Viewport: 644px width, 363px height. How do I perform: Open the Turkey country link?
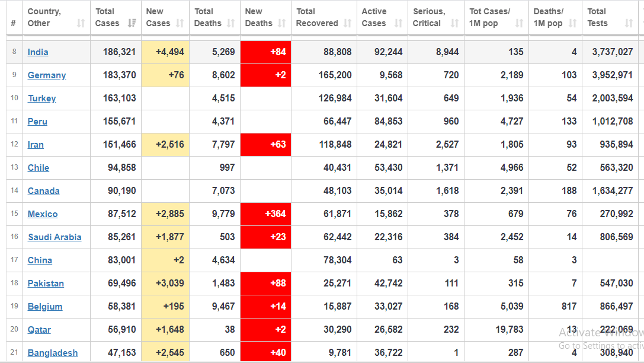click(42, 98)
